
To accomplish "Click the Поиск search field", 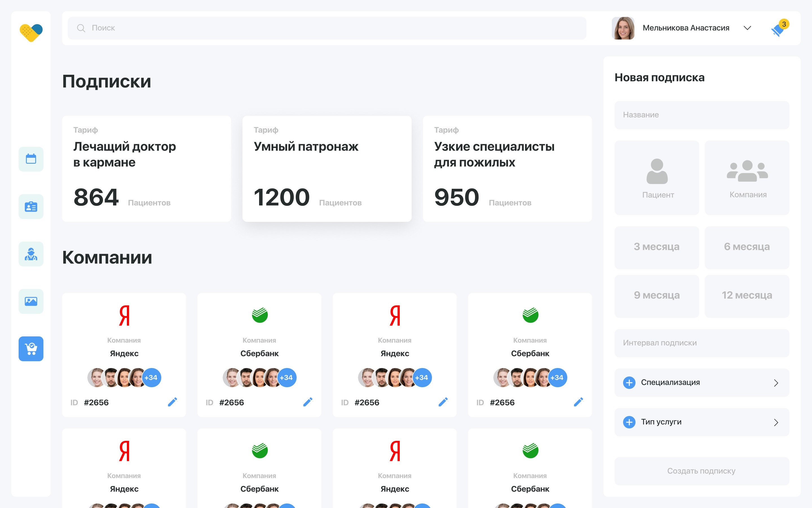I will point(327,28).
